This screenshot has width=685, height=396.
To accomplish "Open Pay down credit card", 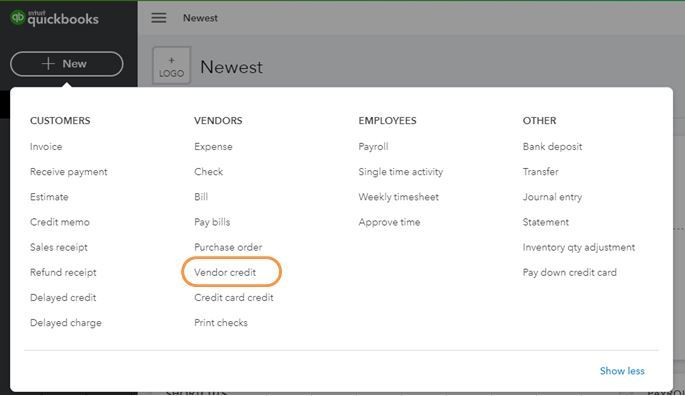I will pos(569,272).
